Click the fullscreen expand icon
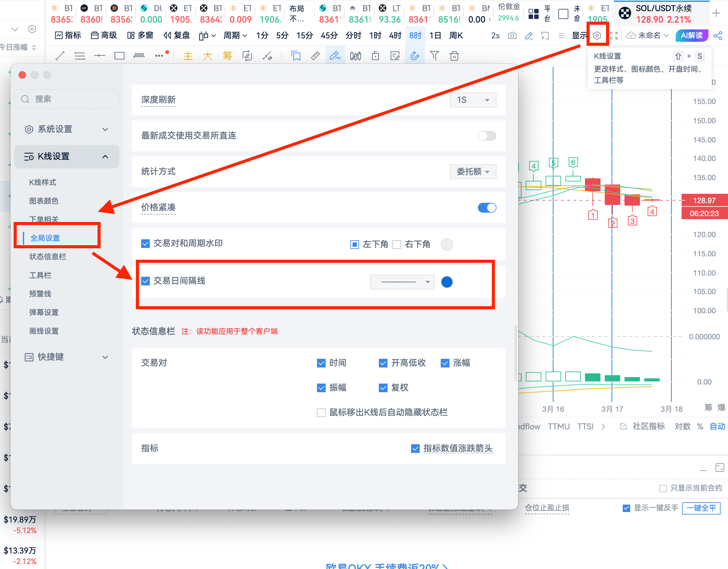 point(614,35)
